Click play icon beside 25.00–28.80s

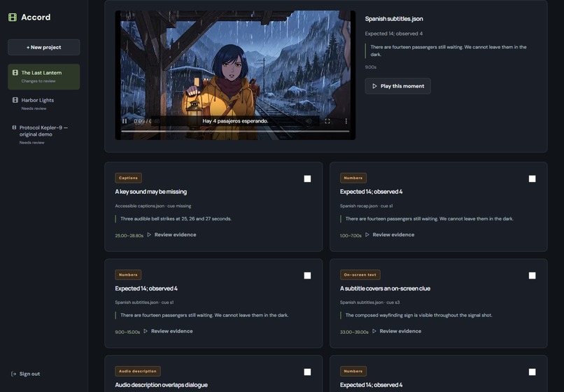pos(149,234)
